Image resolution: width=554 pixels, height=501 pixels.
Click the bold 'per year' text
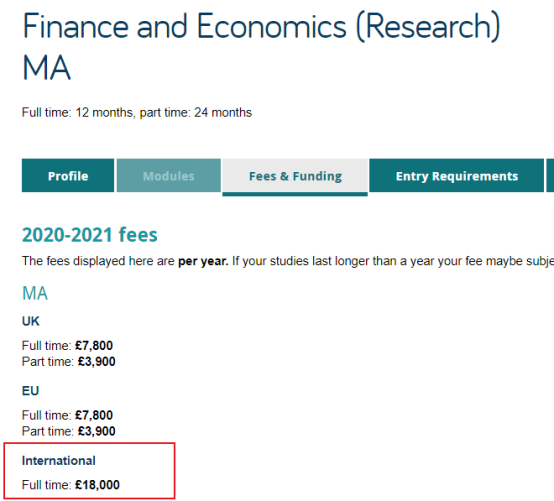point(203,261)
